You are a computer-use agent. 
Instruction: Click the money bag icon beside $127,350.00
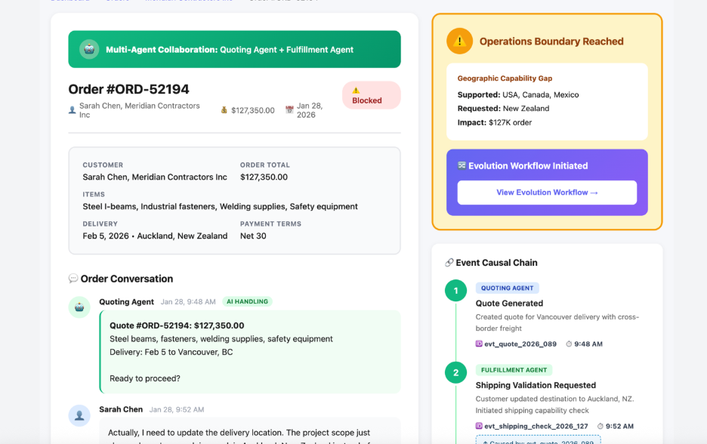click(224, 110)
